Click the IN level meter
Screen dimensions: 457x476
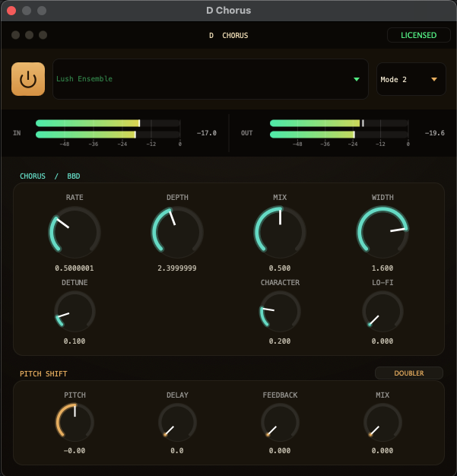[108, 129]
